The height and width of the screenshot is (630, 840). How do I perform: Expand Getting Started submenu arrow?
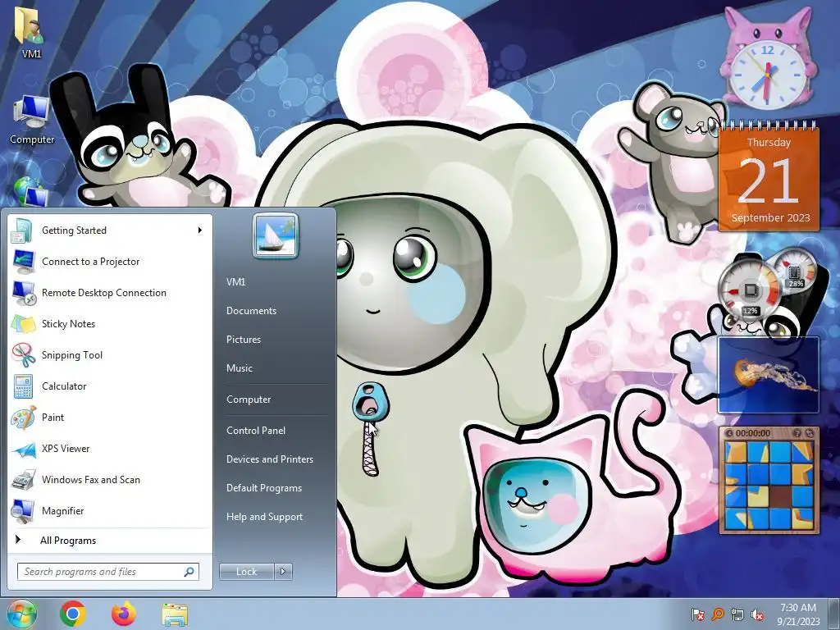click(200, 231)
